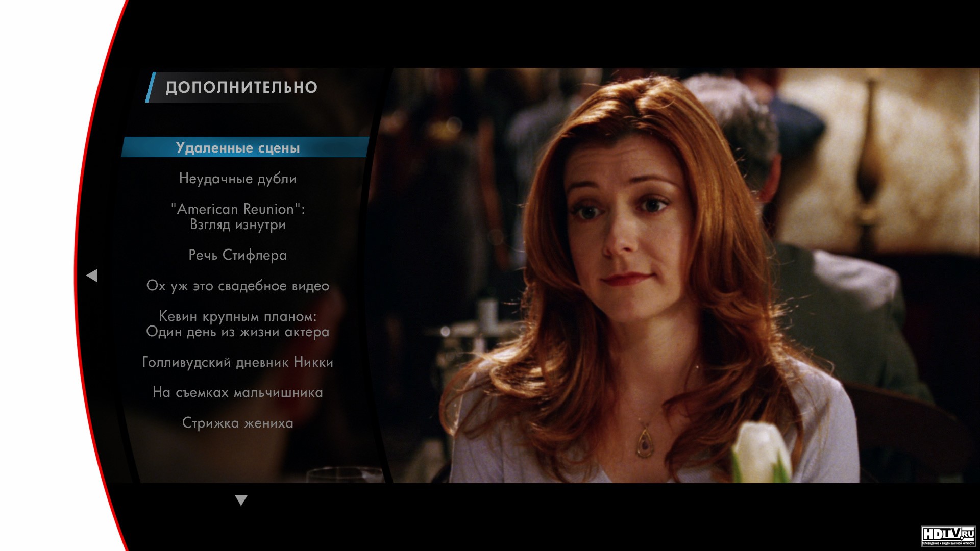980x551 pixels.
Task: Open "На съемках мальчишника" extra
Action: coord(238,392)
